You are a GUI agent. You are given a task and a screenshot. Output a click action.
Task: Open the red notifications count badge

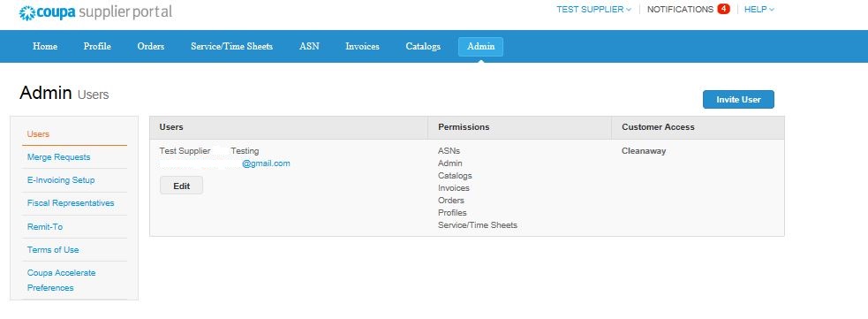point(723,9)
